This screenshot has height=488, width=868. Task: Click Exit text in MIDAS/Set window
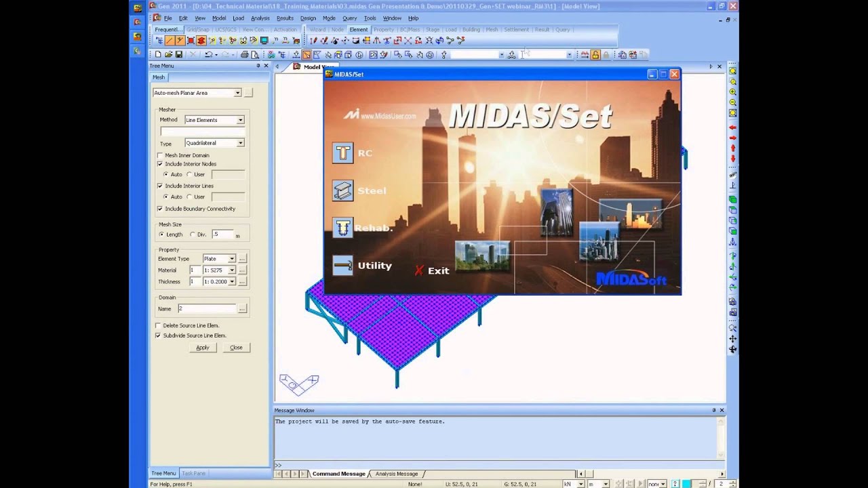(438, 270)
